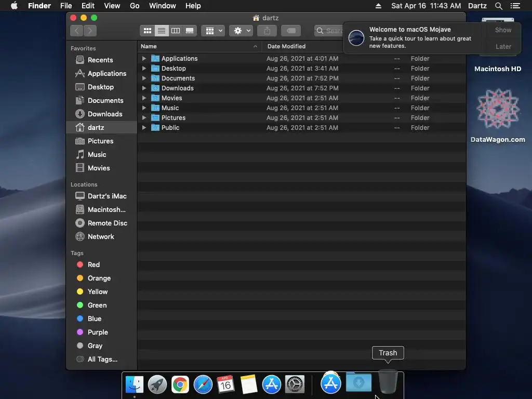Open the Help menu

click(193, 6)
